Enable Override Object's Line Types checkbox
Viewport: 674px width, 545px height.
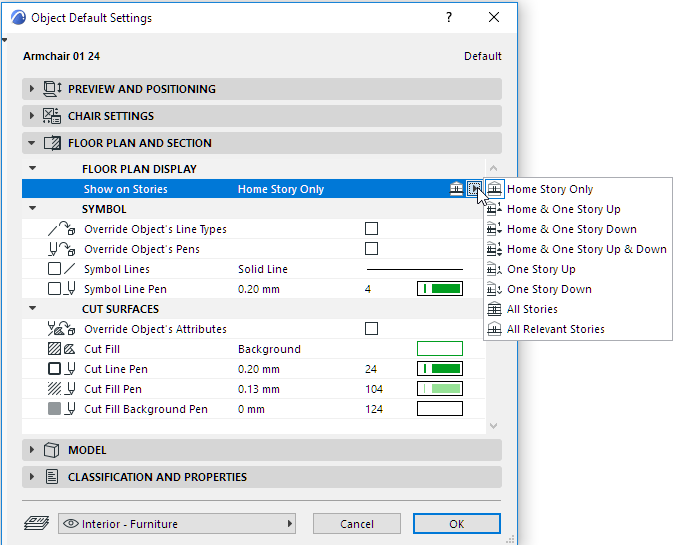tap(372, 229)
